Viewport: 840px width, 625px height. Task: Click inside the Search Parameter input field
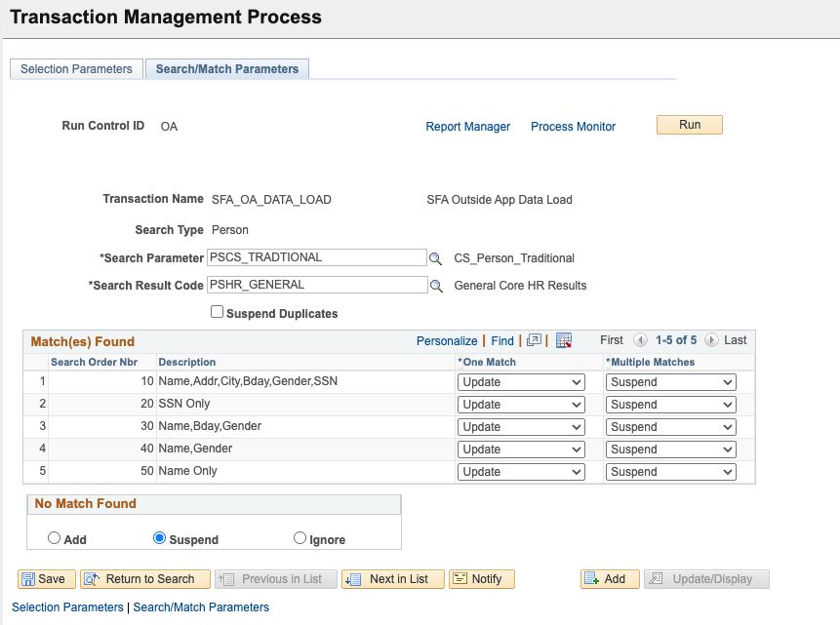coord(312,257)
